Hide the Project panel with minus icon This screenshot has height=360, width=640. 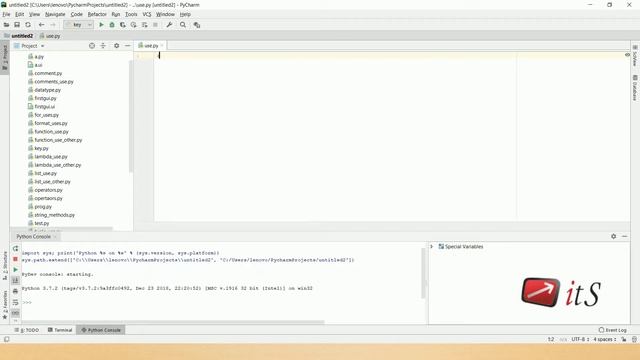pyautogui.click(x=127, y=46)
